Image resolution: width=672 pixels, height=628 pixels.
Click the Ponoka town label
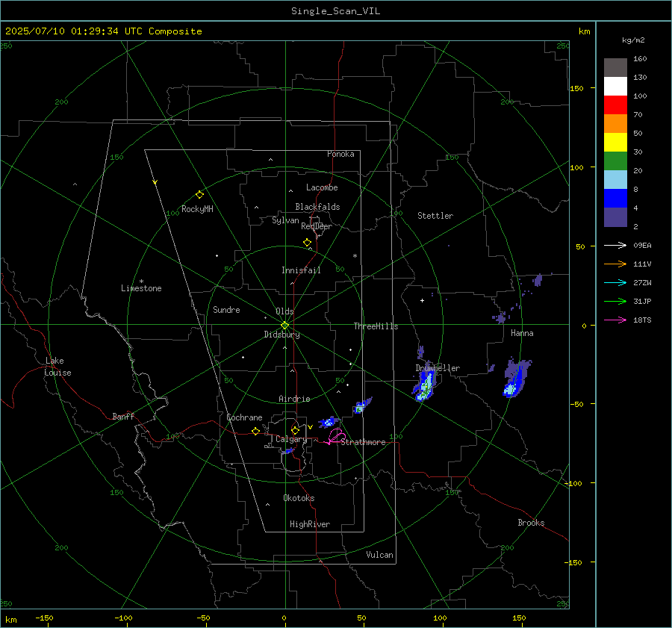[x=340, y=154]
